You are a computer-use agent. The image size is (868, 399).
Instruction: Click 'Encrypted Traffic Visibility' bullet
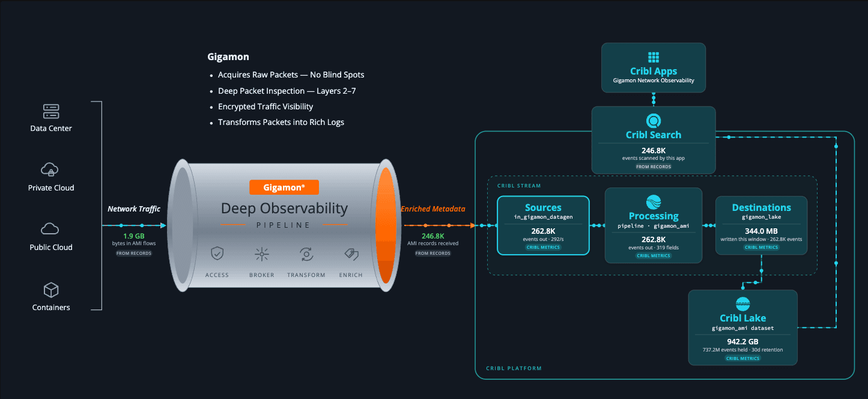[266, 106]
